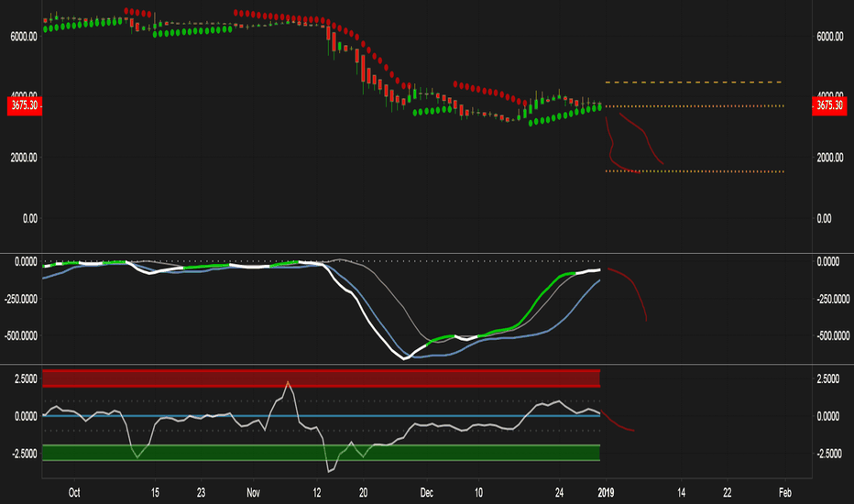Click the 12 date label on time axis
This screenshot has width=854, height=504.
(x=317, y=493)
